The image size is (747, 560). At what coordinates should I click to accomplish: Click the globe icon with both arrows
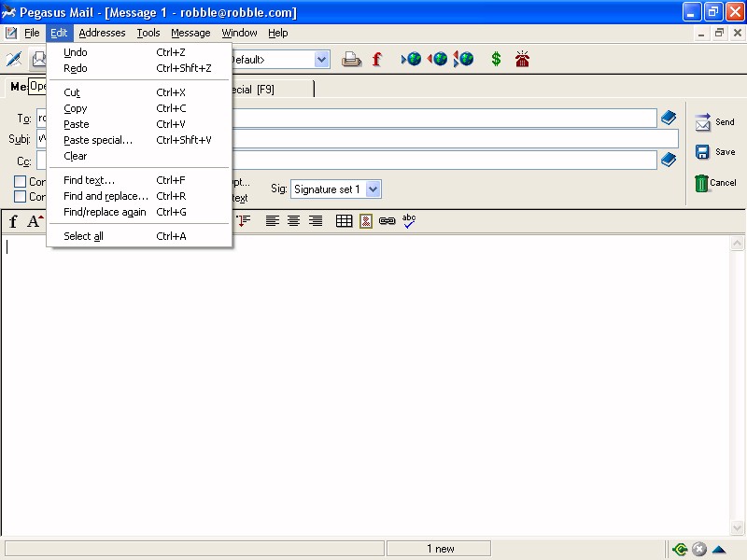(x=463, y=59)
